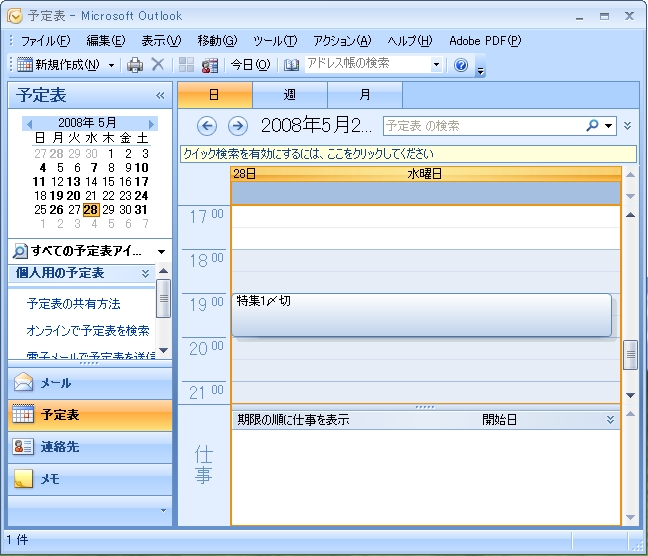This screenshot has width=648, height=556.
Task: Click the 28日 水曜日 day header
Action: tap(426, 174)
